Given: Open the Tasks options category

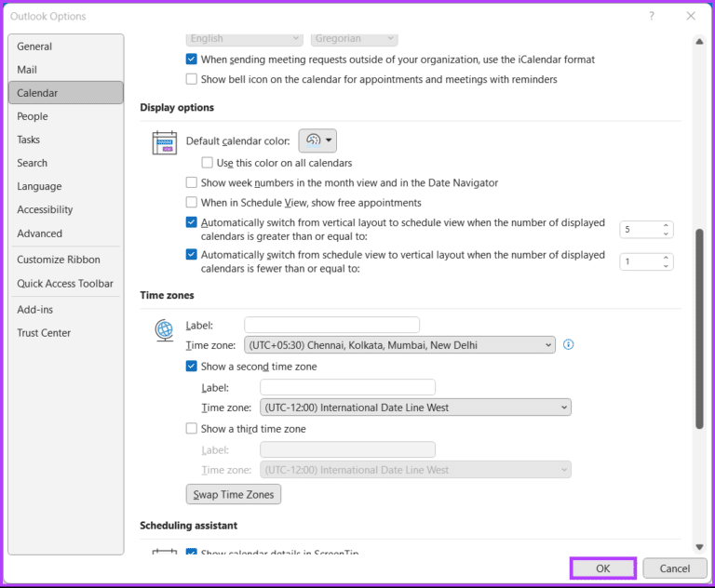Looking at the screenshot, I should pyautogui.click(x=66, y=140).
